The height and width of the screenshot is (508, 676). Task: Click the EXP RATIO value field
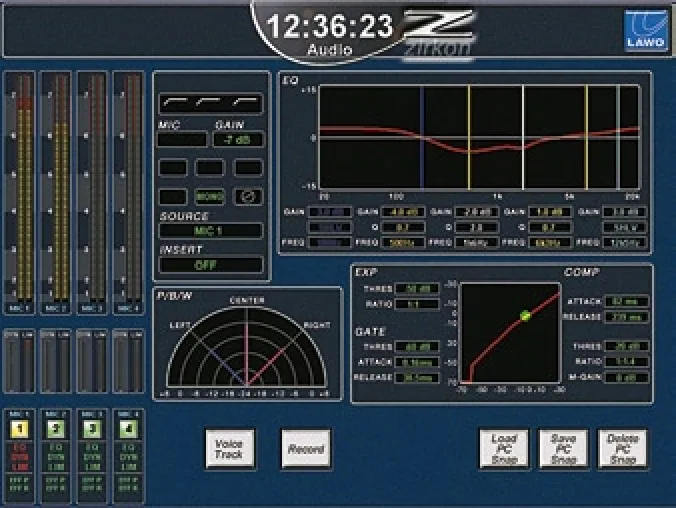point(417,304)
